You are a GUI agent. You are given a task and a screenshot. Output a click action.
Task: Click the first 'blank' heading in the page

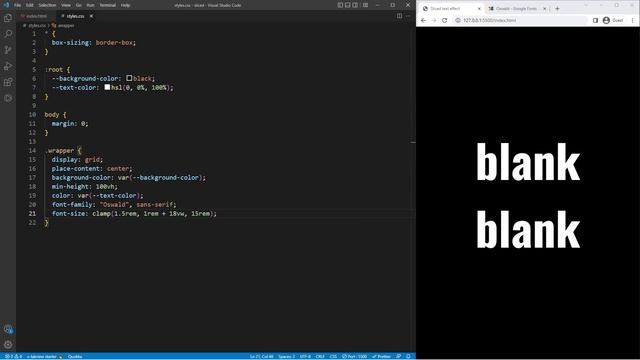pyautogui.click(x=528, y=162)
